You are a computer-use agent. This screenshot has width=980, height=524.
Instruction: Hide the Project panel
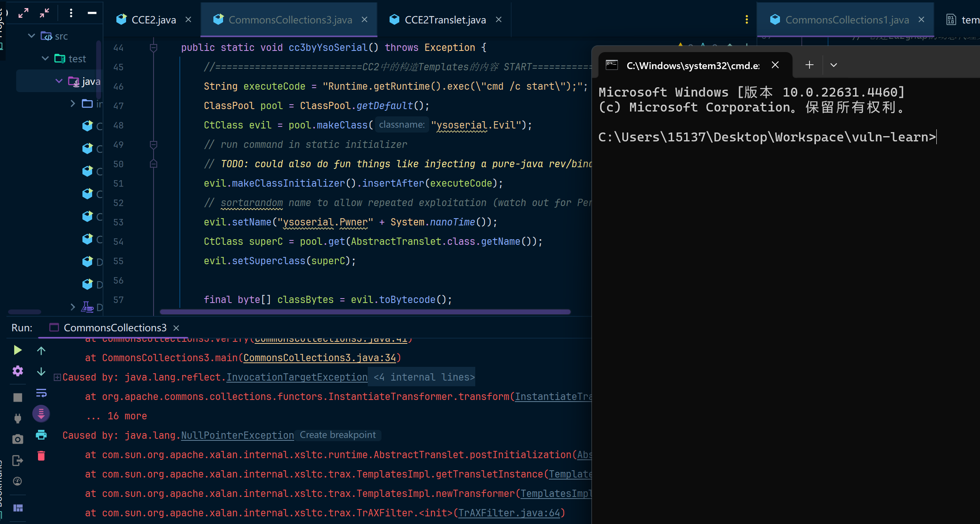tap(92, 13)
